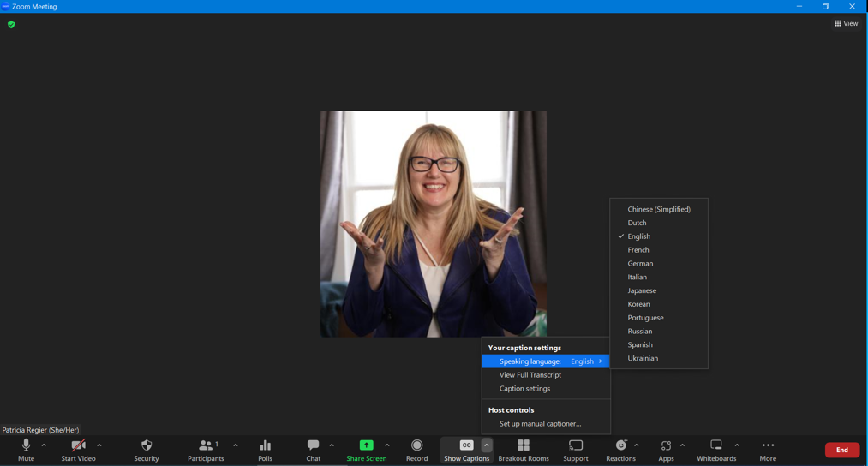Image resolution: width=868 pixels, height=466 pixels.
Task: Select Dutch as speaking language
Action: 659,223
